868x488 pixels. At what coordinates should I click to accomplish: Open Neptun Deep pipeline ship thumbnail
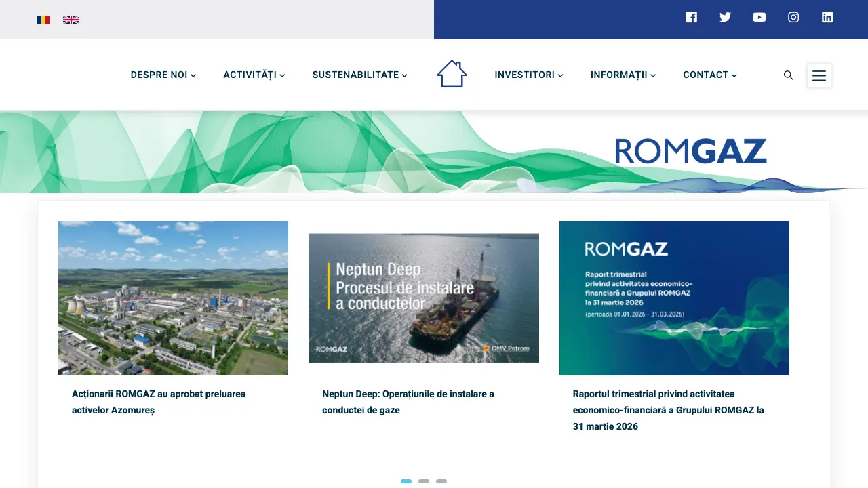424,298
